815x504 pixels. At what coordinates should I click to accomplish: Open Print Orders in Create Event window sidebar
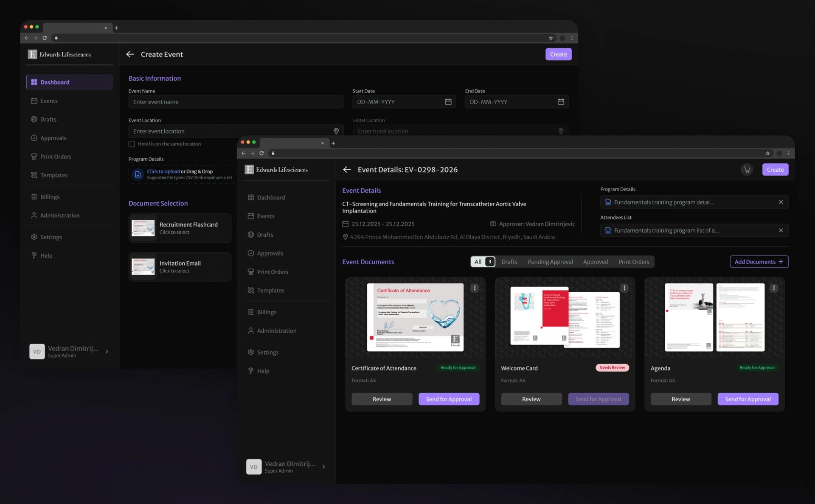click(70, 157)
